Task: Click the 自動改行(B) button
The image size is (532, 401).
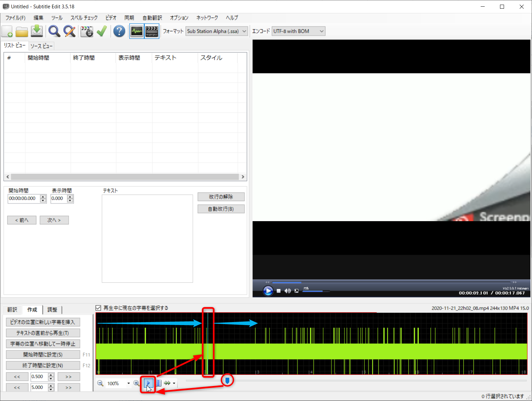Action: tap(221, 209)
